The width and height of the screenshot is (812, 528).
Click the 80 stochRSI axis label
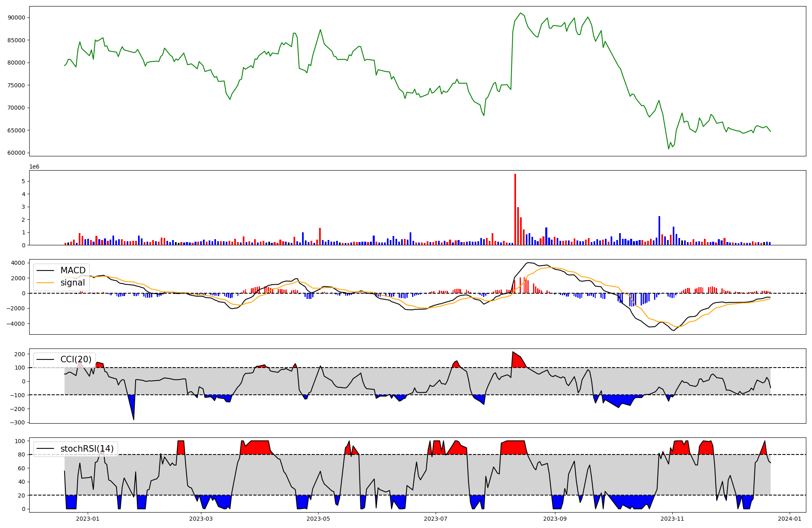[x=22, y=454]
